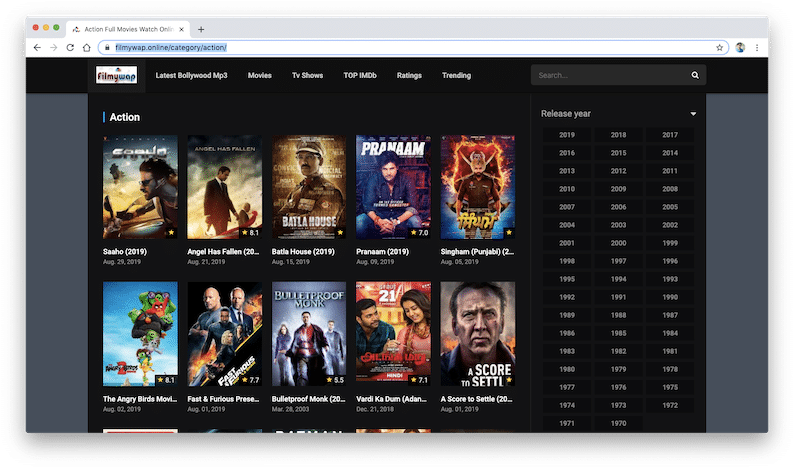Click the Saaho (2019) title link
This screenshot has height=467, width=793.
pos(125,251)
